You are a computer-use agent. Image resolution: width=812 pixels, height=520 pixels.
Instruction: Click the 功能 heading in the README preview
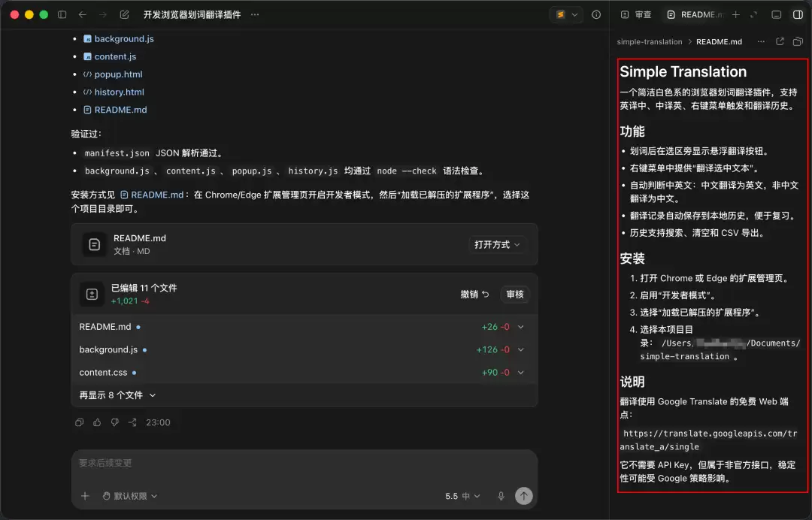click(x=632, y=132)
